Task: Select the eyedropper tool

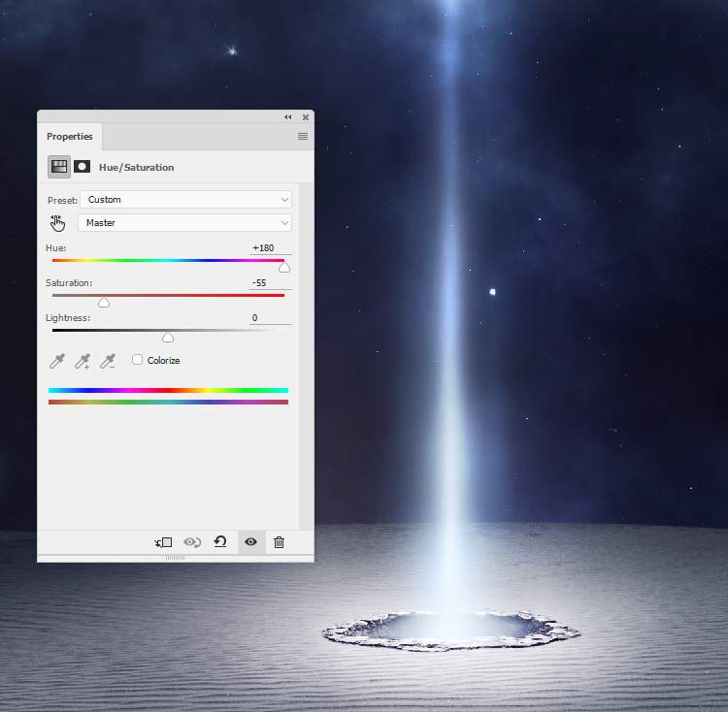Action: 57,361
